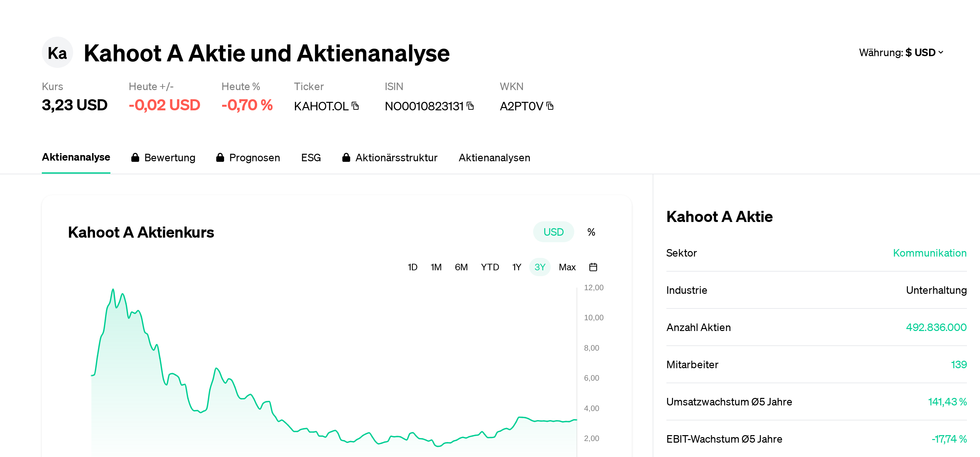Click the lock icon beside Aktionärsstruktur
The height and width of the screenshot is (457, 980).
click(x=346, y=157)
